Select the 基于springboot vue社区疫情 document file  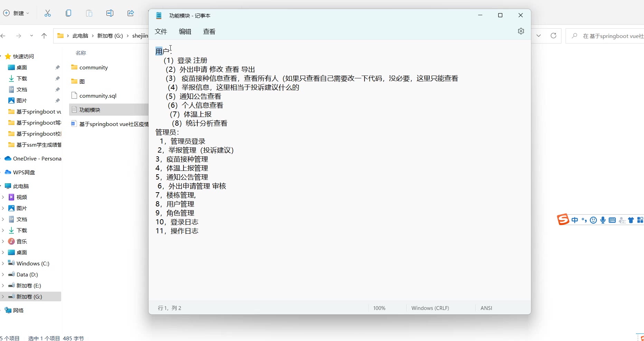point(114,124)
